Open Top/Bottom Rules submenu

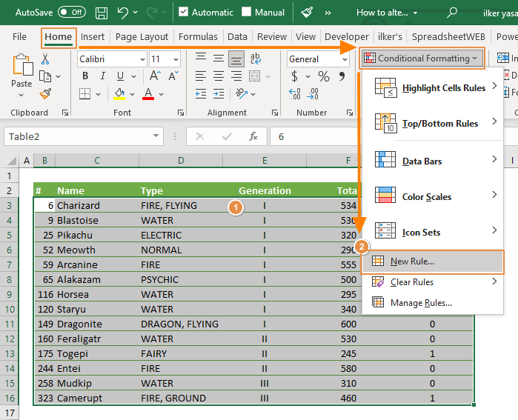(433, 123)
